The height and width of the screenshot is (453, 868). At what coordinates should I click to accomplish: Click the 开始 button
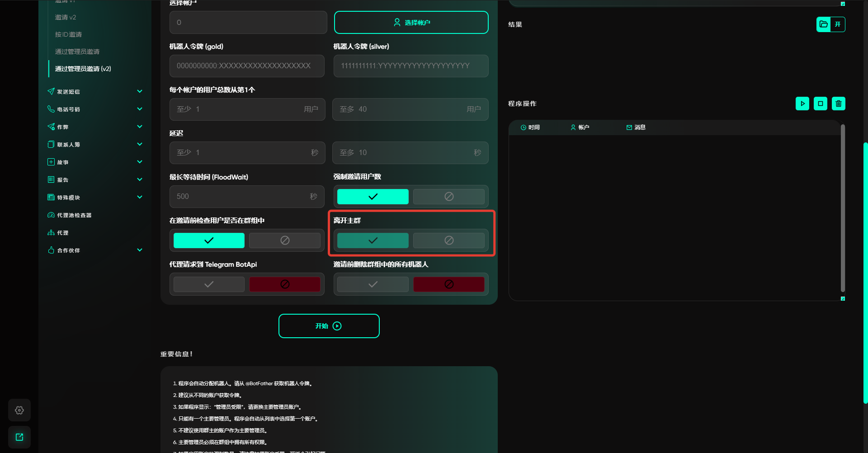pyautogui.click(x=329, y=326)
